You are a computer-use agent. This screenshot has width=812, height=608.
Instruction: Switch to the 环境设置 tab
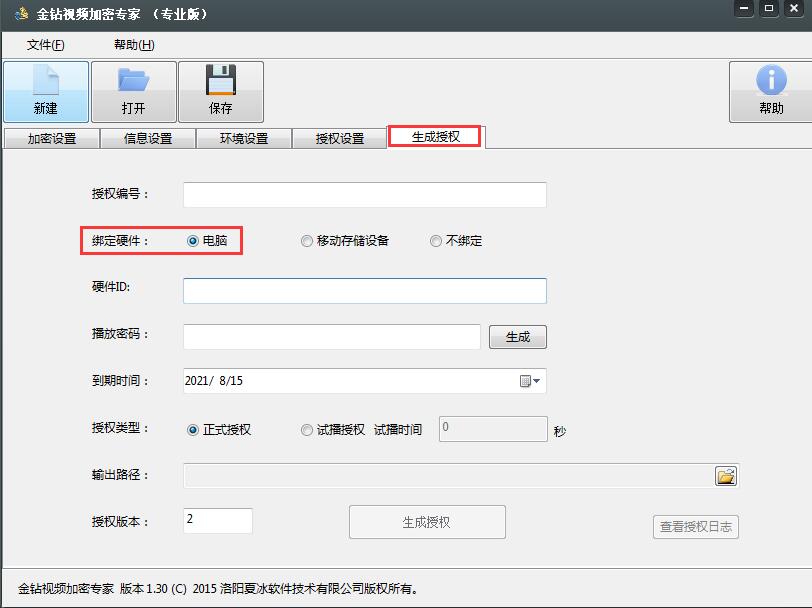tap(244, 138)
